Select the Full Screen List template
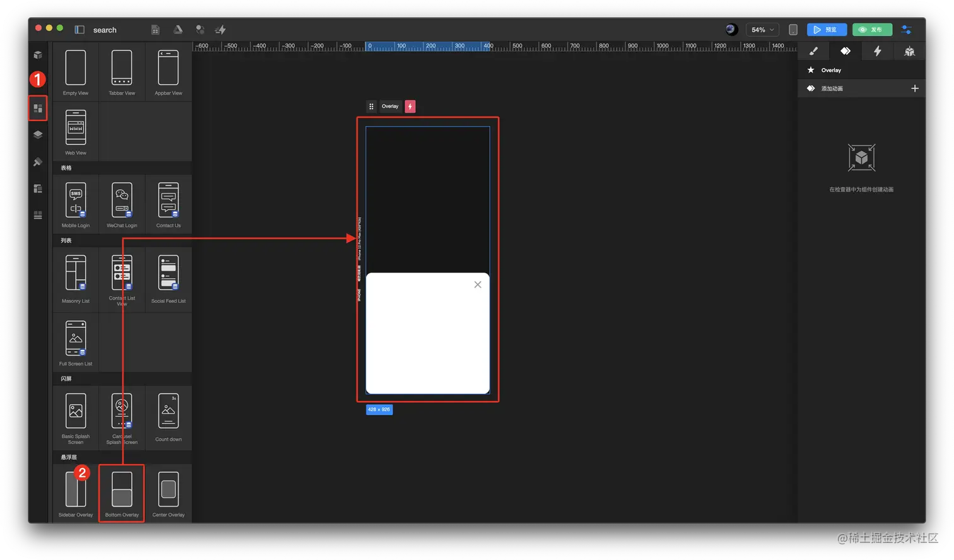This screenshot has height=560, width=954. tap(76, 342)
